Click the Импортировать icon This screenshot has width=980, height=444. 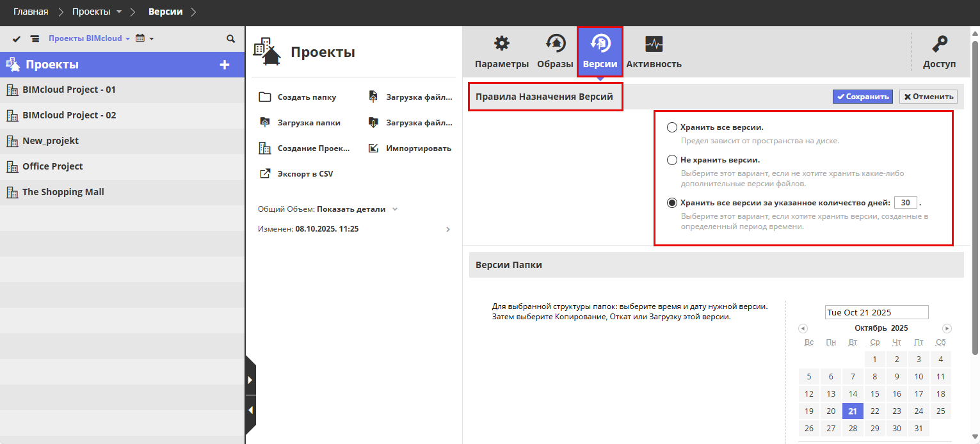pos(374,148)
